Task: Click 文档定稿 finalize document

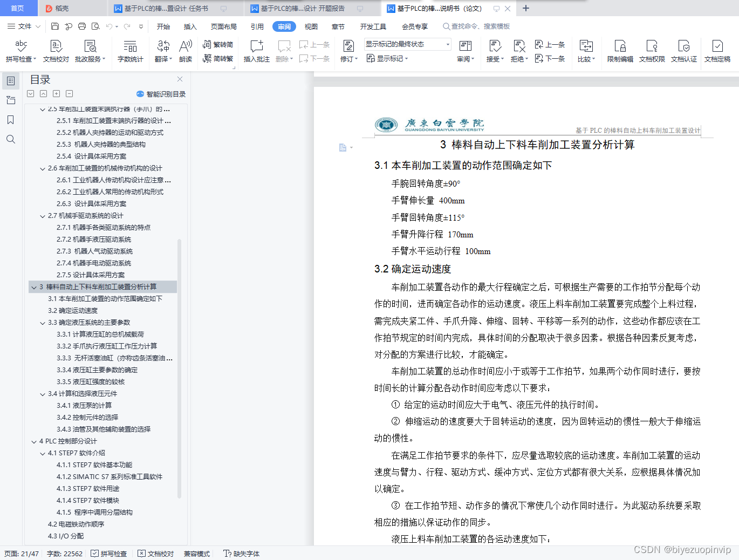Action: (717, 51)
